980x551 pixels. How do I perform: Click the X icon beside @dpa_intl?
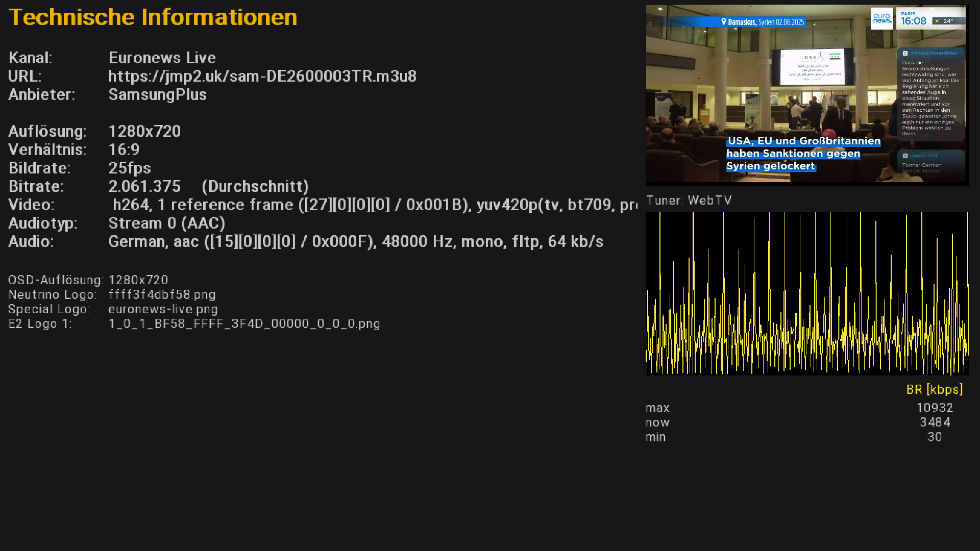[x=905, y=156]
